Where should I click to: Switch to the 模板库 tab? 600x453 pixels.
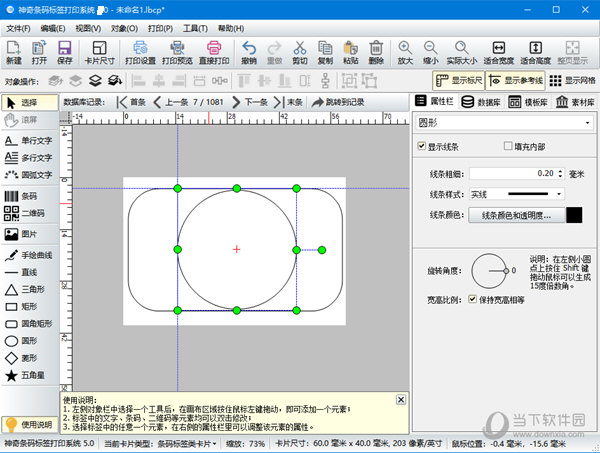[528, 102]
